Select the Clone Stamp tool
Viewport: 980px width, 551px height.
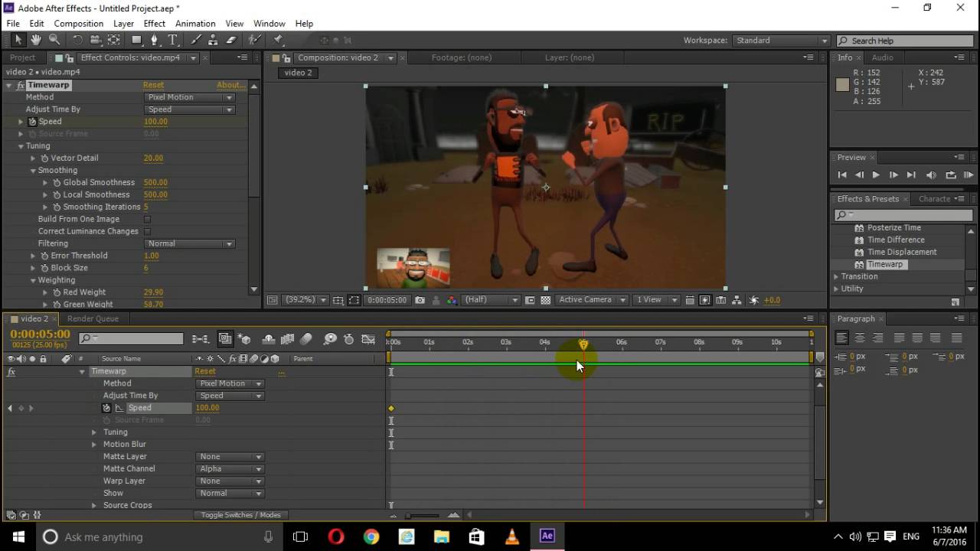coord(214,40)
